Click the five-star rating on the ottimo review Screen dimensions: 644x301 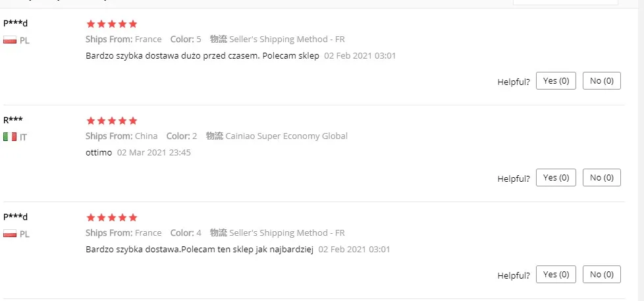112,121
